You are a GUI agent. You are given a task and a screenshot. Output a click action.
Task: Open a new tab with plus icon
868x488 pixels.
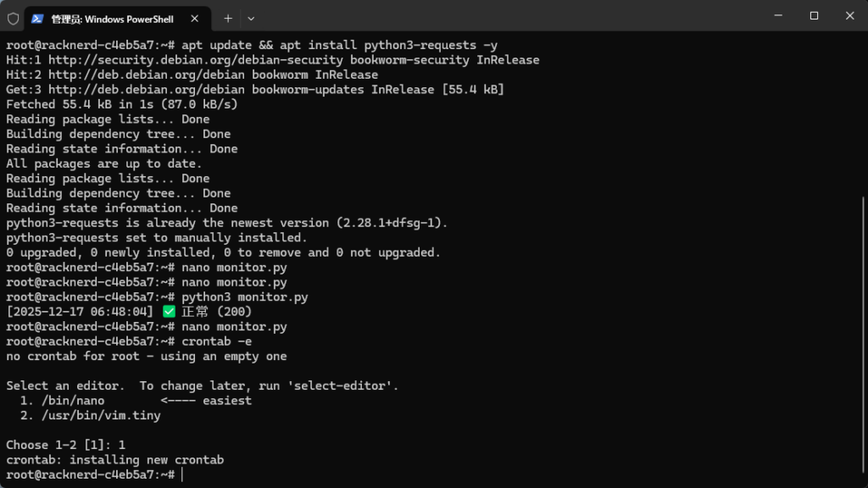[x=228, y=18]
